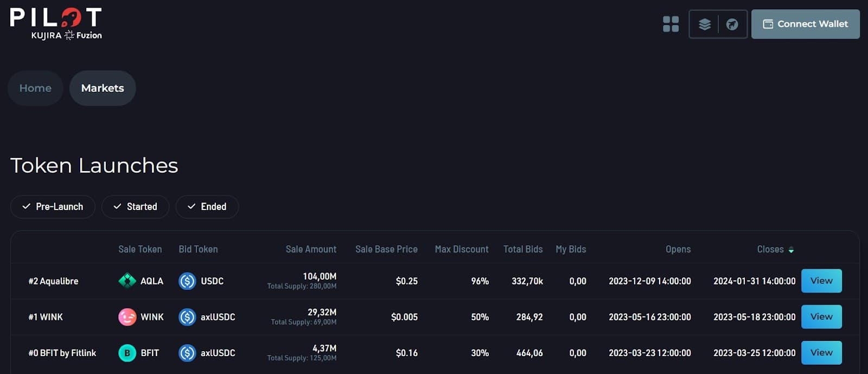This screenshot has width=868, height=374.
Task: Toggle the Started filter
Action: [x=135, y=207]
